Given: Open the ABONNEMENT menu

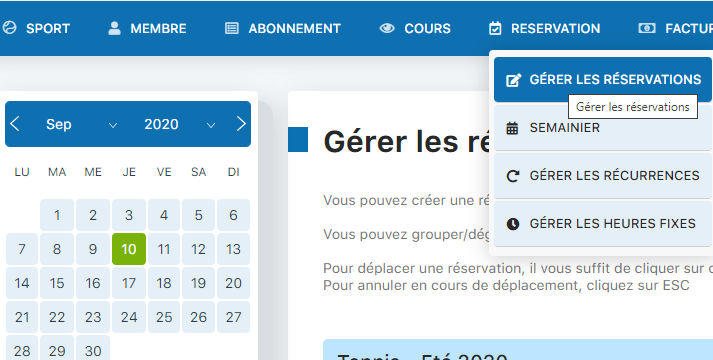Looking at the screenshot, I should click(x=283, y=28).
